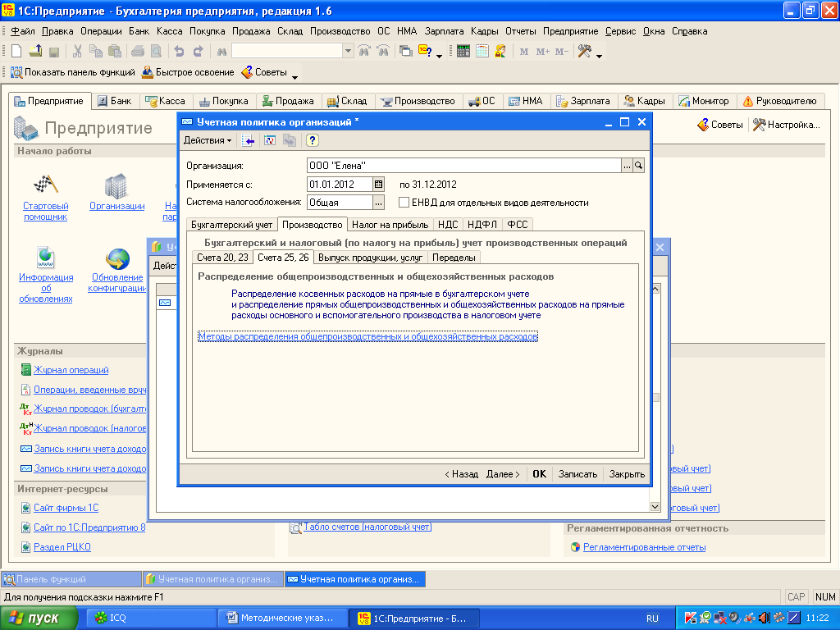Switch to НДС tab in dialog
Image resolution: width=840 pixels, height=630 pixels.
(x=448, y=225)
